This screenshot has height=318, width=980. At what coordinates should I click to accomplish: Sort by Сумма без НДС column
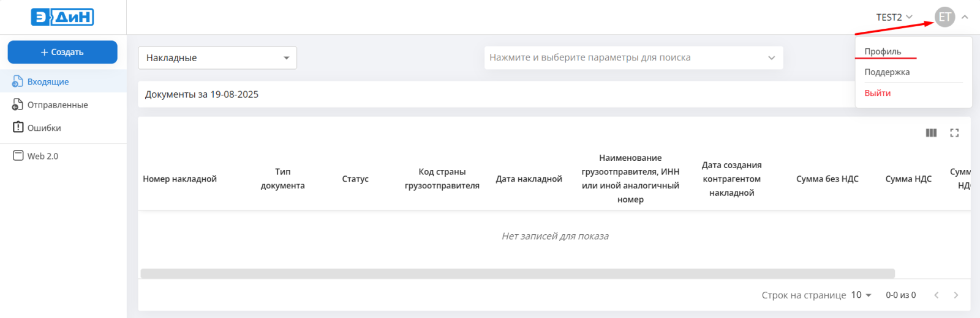pos(827,179)
